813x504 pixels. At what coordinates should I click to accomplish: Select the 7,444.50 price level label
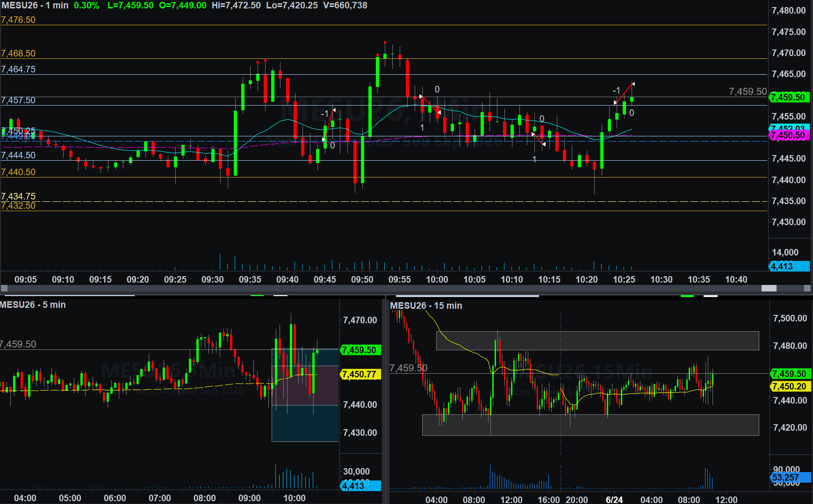click(18, 155)
